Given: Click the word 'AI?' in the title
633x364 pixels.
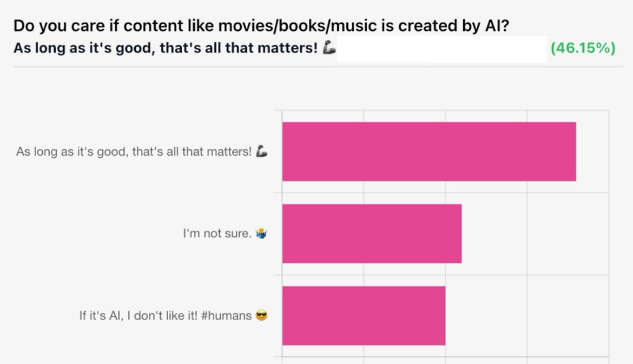Looking at the screenshot, I should [497, 25].
